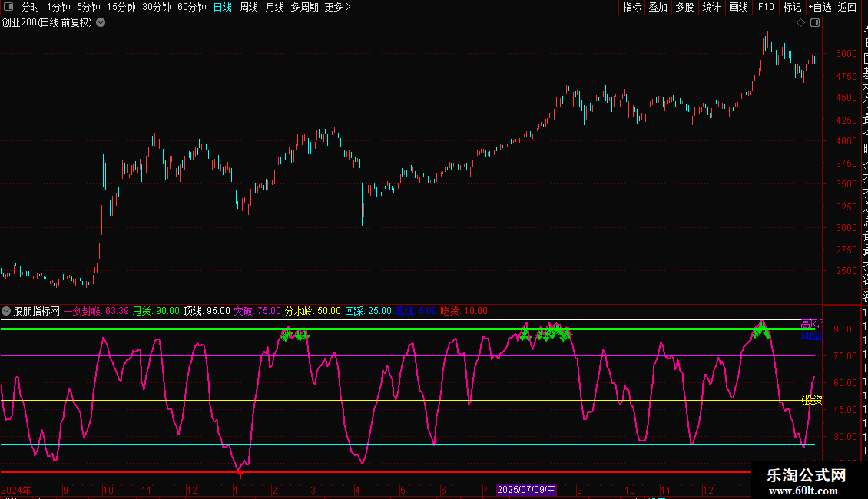Click the diamond icon above the chart
Image resolution: width=868 pixels, height=499 pixels.
point(800,23)
